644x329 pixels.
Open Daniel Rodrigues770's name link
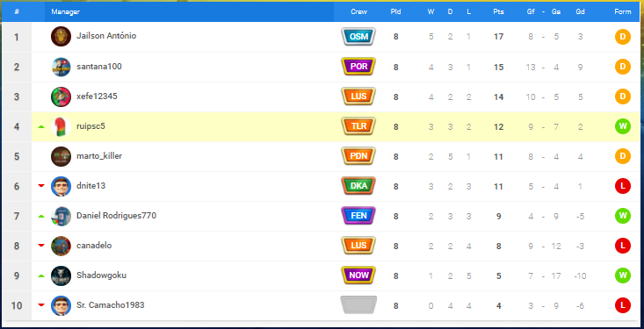tap(116, 215)
